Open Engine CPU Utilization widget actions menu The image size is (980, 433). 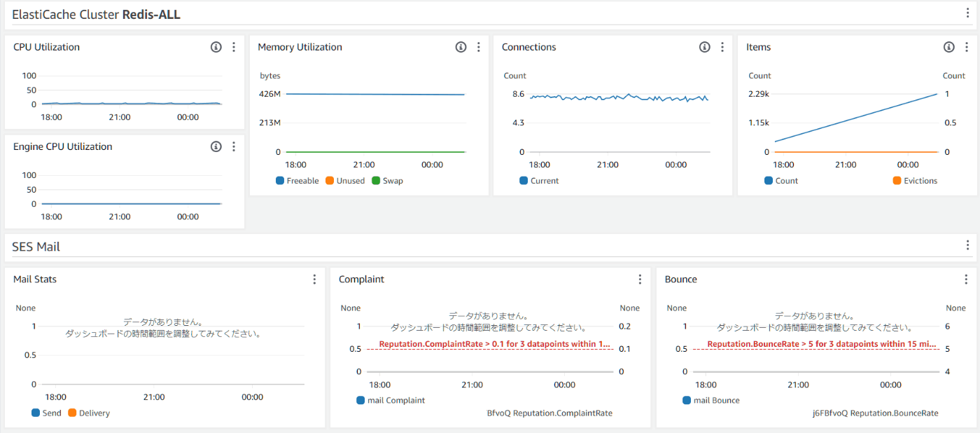pyautogui.click(x=234, y=146)
